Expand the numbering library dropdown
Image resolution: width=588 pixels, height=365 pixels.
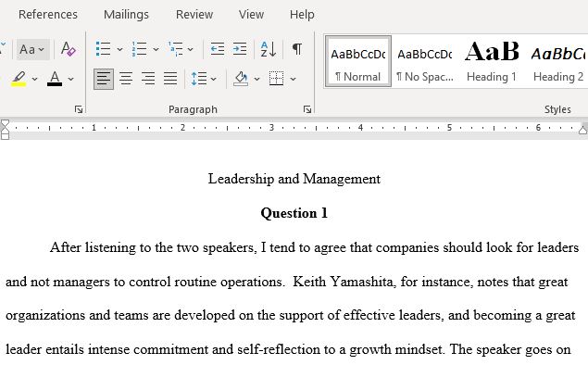click(156, 49)
